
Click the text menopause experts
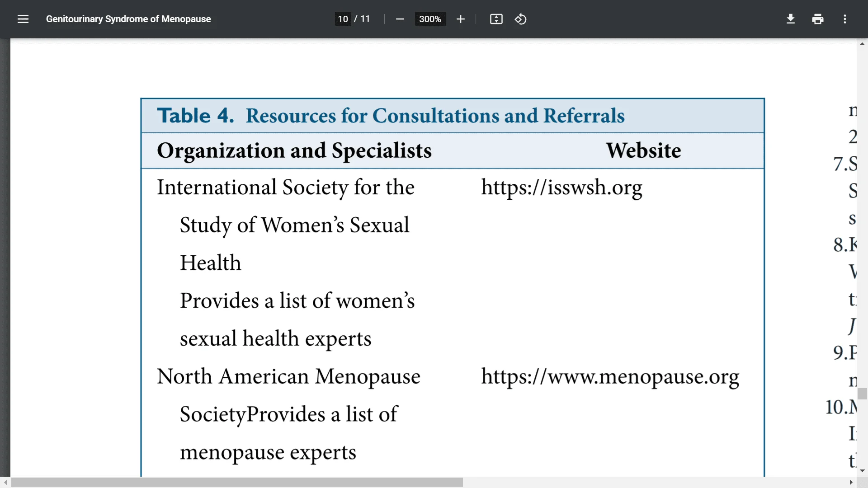[268, 452]
